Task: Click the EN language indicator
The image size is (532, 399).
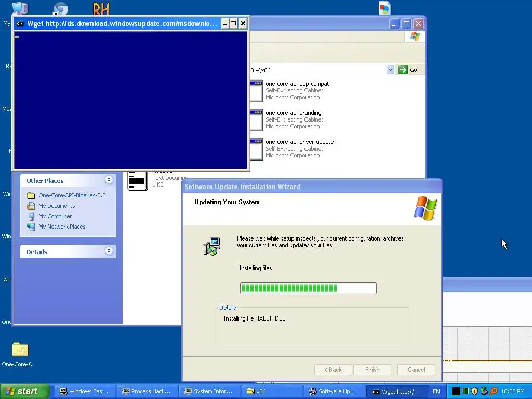Action: (x=436, y=391)
